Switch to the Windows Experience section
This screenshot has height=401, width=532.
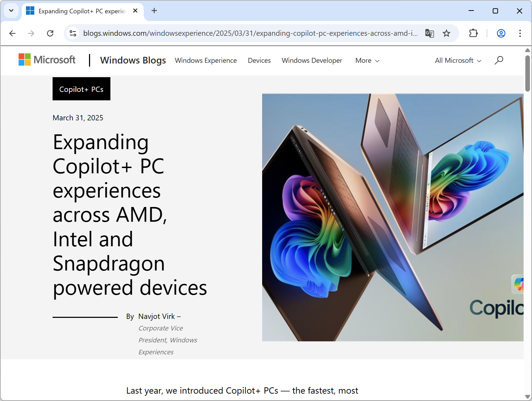[206, 60]
